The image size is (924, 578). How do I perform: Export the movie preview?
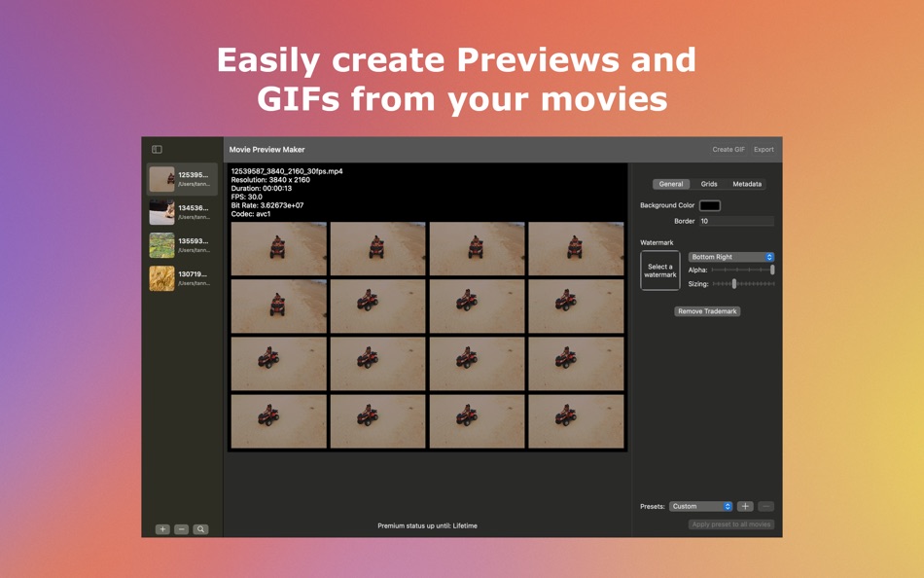(x=764, y=149)
